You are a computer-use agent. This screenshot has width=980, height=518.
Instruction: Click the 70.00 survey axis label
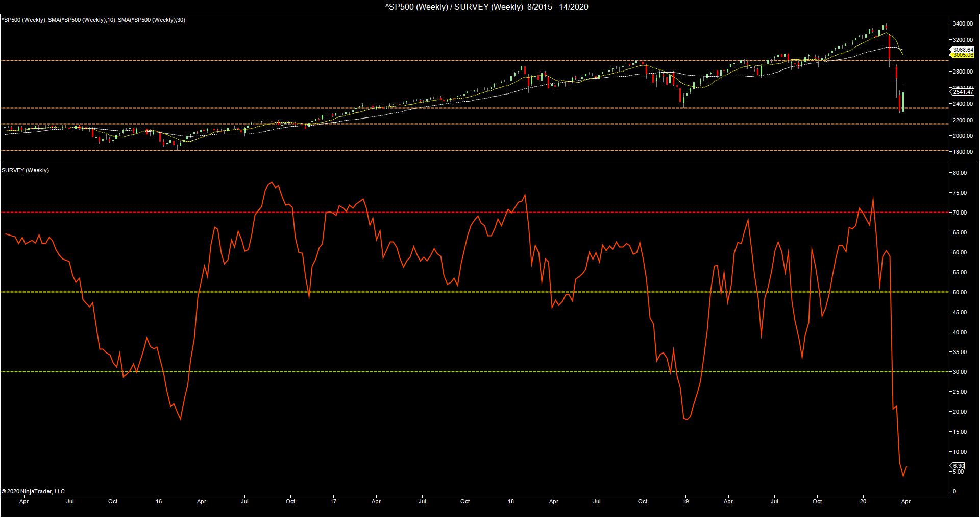[960, 213]
